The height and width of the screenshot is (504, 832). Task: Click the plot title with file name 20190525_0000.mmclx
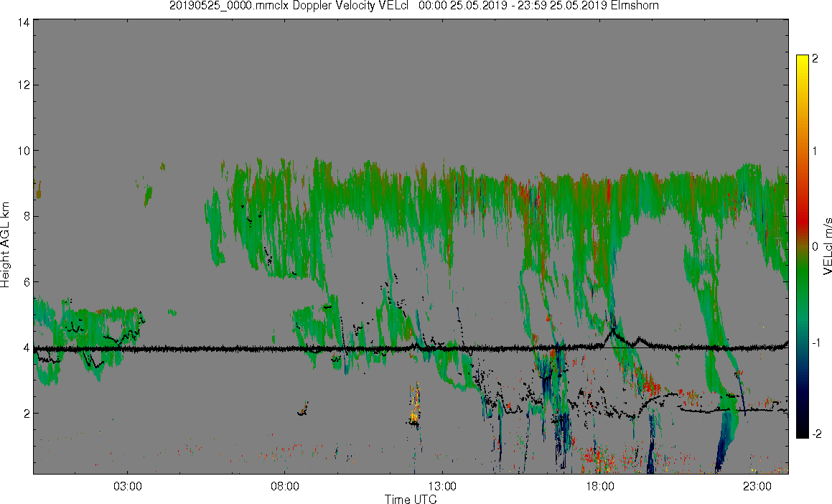point(414,6)
